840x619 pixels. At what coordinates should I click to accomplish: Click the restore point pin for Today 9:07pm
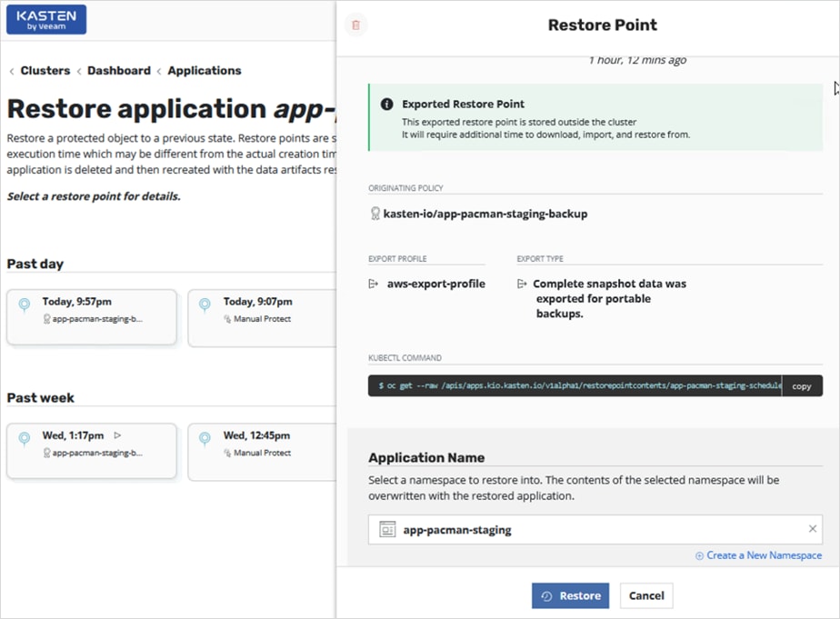coord(205,305)
